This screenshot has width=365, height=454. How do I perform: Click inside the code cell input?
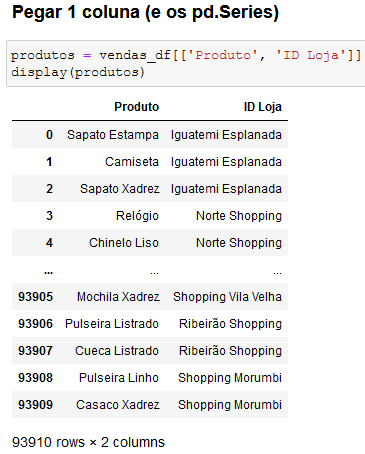(x=186, y=64)
